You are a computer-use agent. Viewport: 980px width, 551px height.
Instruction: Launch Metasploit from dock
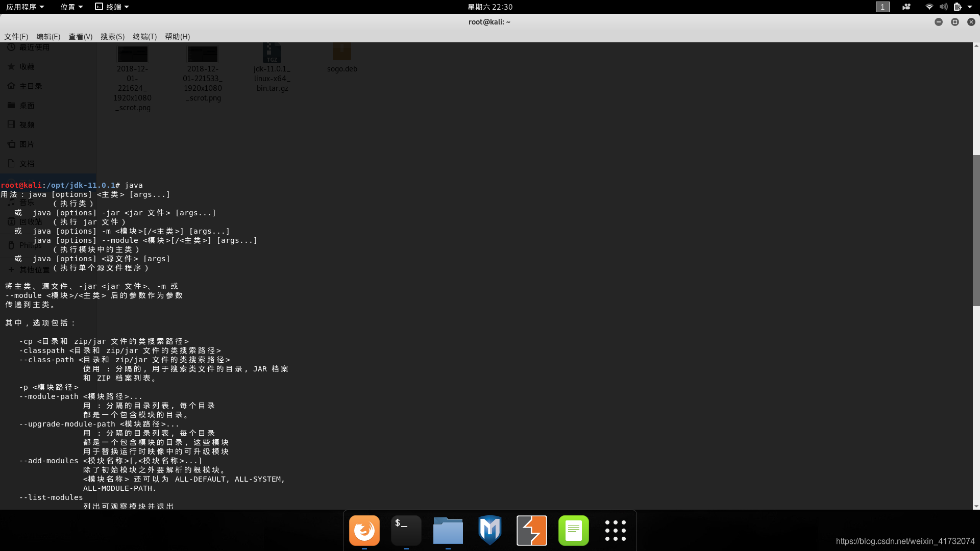coord(489,531)
